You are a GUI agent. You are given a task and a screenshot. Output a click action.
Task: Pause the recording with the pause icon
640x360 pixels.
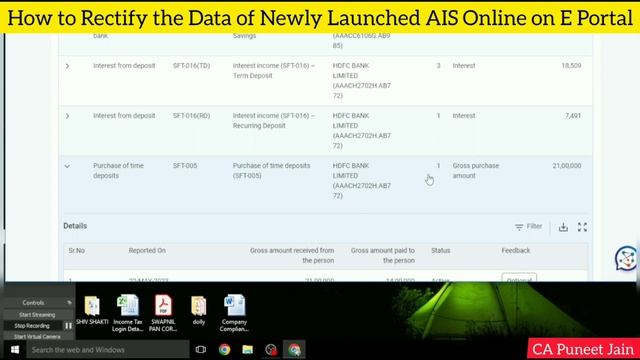(x=69, y=326)
